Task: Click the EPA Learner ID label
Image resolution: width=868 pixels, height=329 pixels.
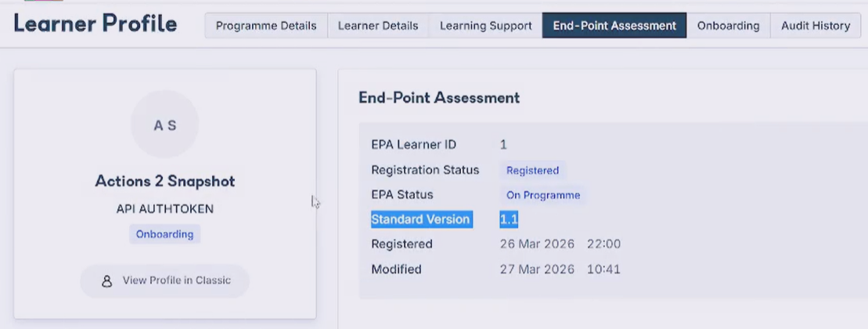Action: tap(413, 145)
